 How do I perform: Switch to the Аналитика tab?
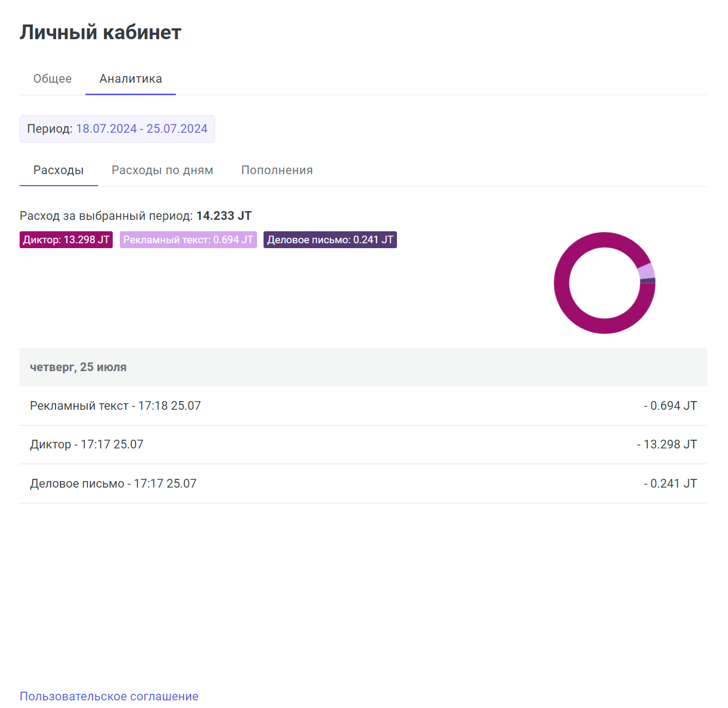(131, 79)
